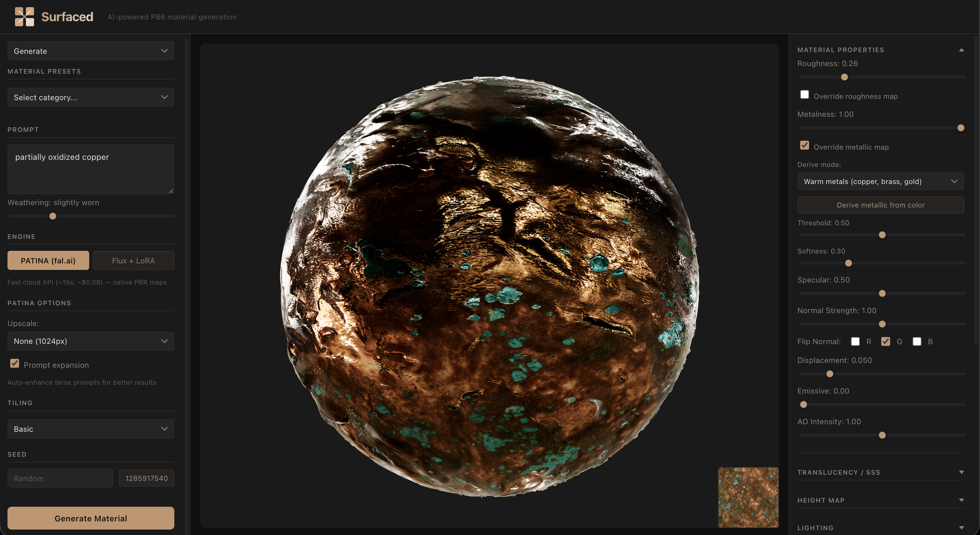The height and width of the screenshot is (535, 980).
Task: Expand the Lighting section arrow
Action: 961,528
